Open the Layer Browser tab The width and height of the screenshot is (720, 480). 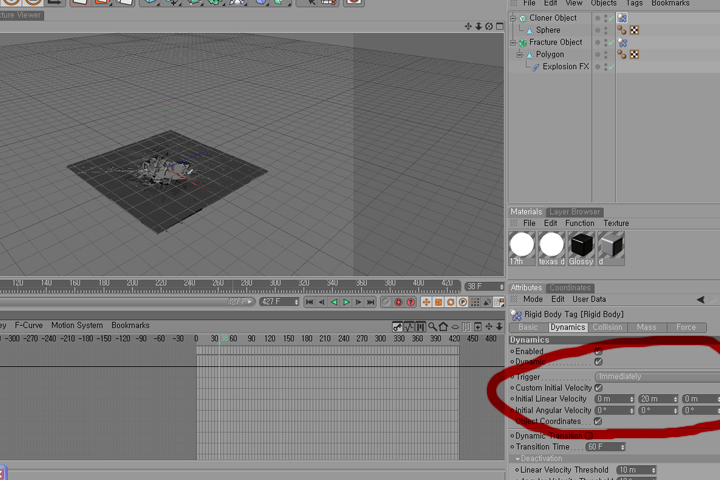click(x=574, y=212)
